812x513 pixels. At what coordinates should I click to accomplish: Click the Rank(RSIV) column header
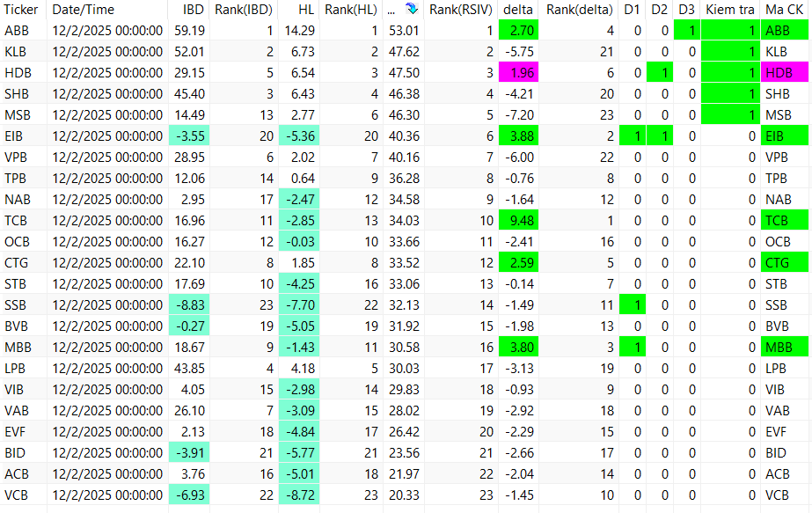[461, 10]
